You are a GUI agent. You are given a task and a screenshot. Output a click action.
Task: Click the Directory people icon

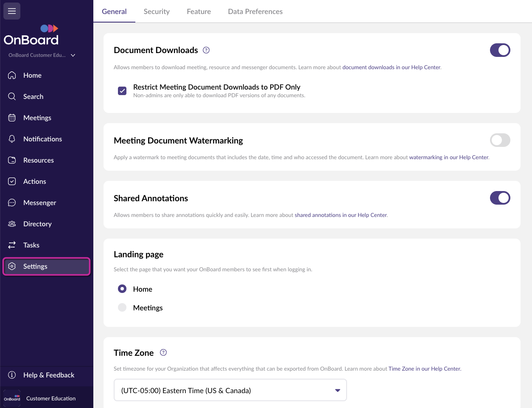coord(12,224)
